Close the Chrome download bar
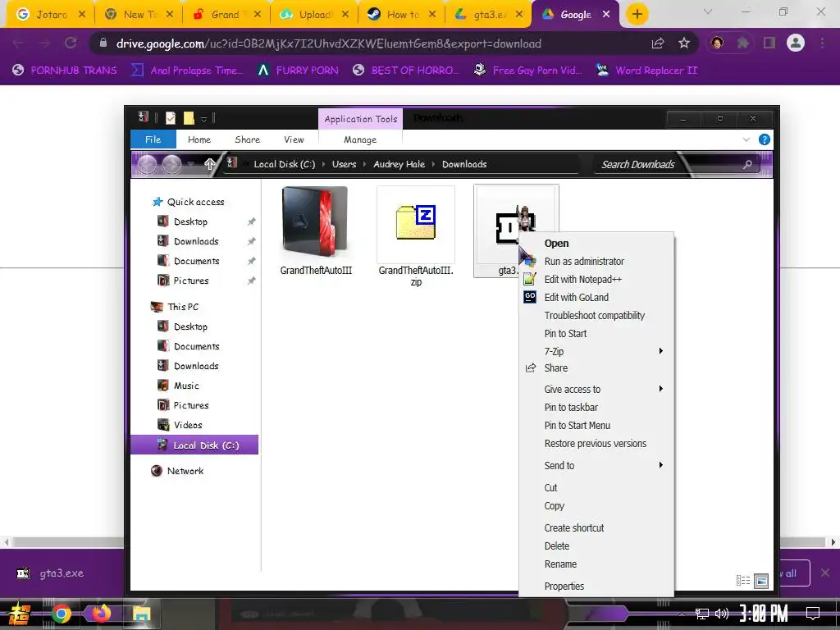The image size is (840, 630). click(825, 573)
